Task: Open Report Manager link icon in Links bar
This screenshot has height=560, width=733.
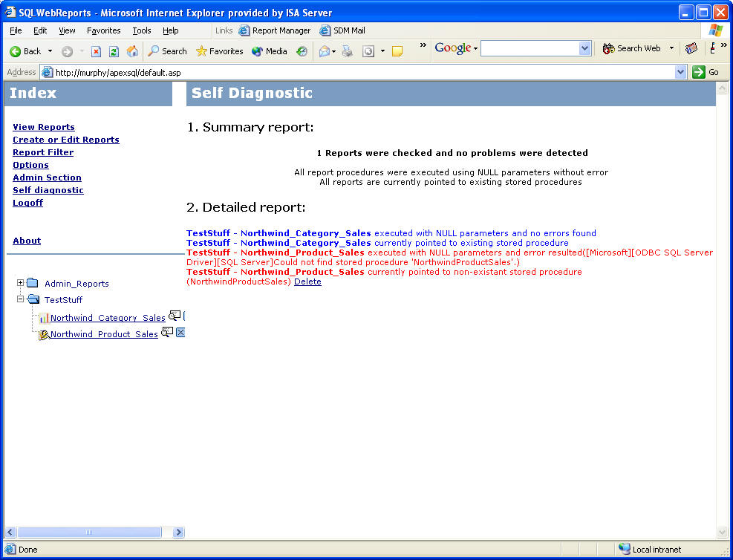Action: point(244,31)
